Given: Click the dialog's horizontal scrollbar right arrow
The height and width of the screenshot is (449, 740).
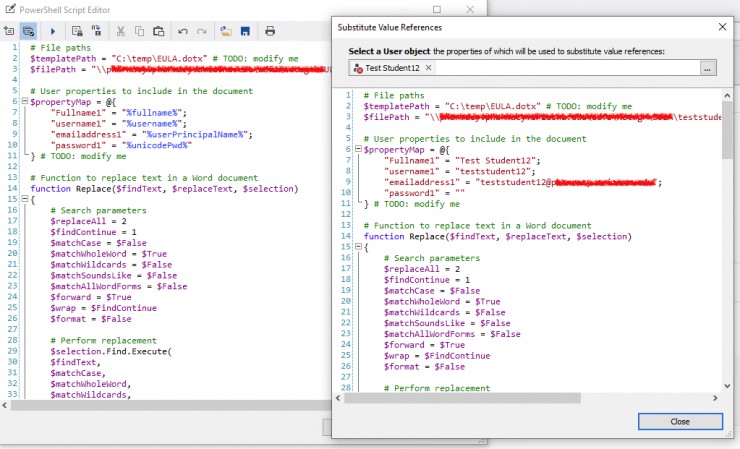Looking at the screenshot, I should click(x=715, y=398).
